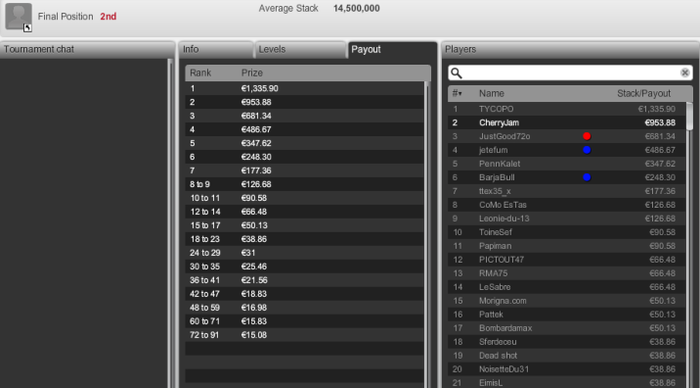Select player Morigna.com
700x388 pixels.
567,300
